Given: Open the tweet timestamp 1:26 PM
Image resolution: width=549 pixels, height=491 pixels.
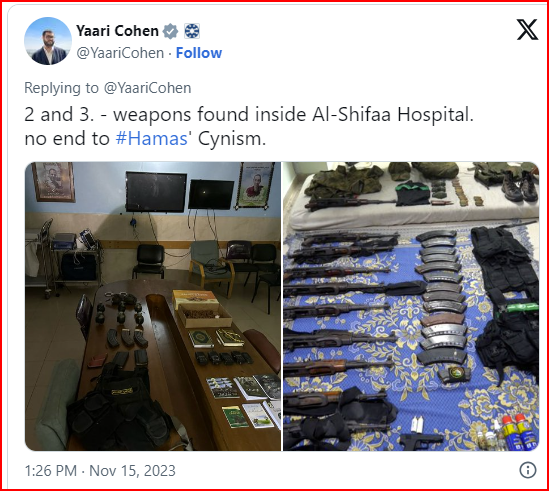Looking at the screenshot, I should [50, 471].
